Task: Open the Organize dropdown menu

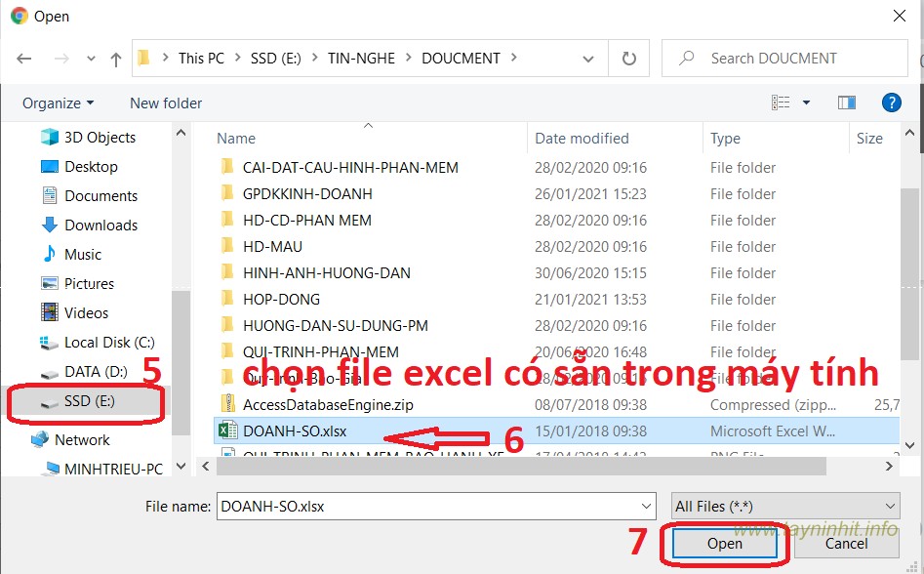Action: pos(59,103)
